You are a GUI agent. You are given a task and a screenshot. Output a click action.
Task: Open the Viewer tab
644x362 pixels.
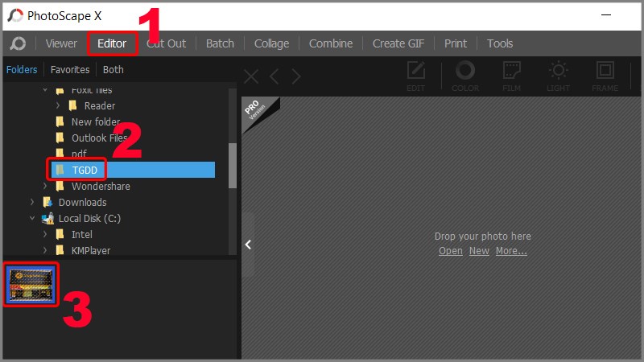[x=61, y=43]
